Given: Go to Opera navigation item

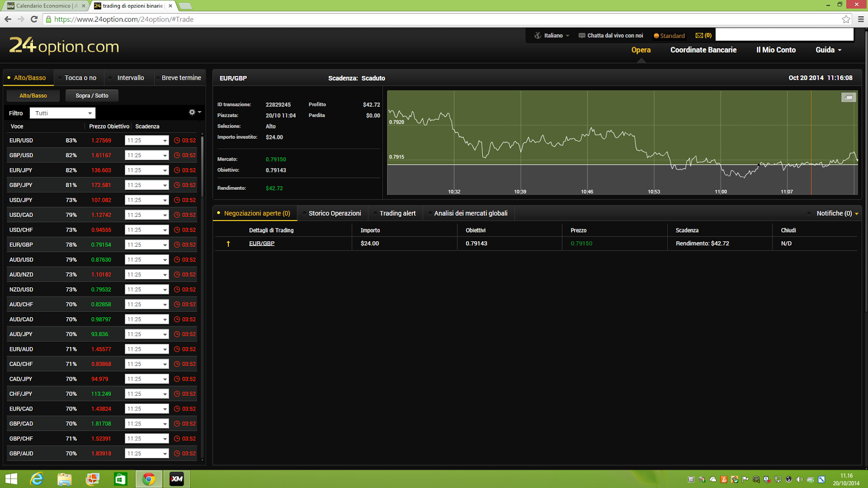Looking at the screenshot, I should pyautogui.click(x=641, y=50).
